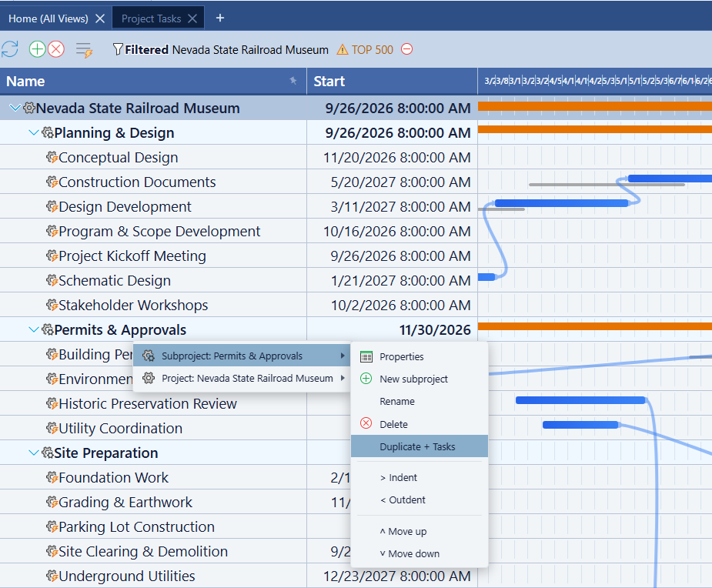Click Permits & Approvals orange summary bar
This screenshot has height=588, width=712.
595,326
